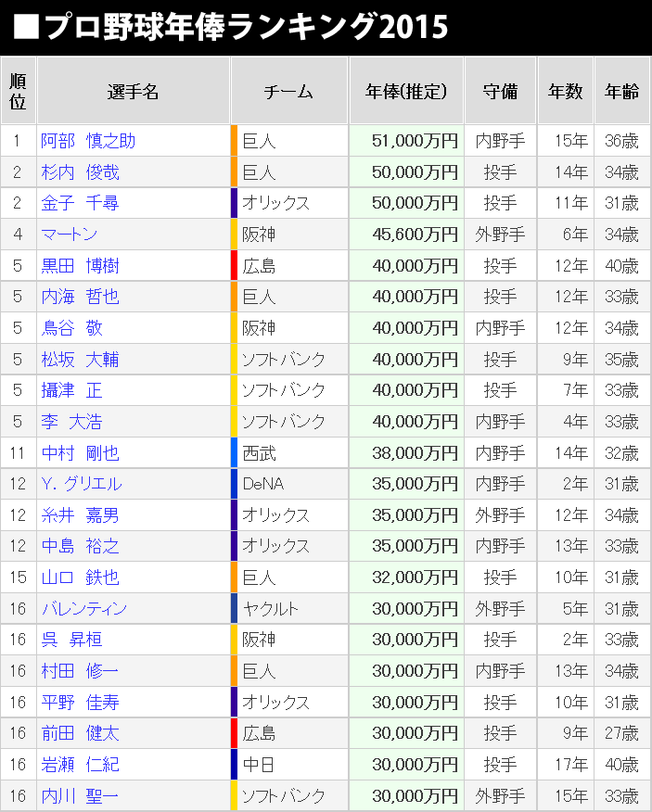652x812 pixels.
Task: Click ソフトバンク team cell in 松坂 大輔 row
Action: click(289, 360)
